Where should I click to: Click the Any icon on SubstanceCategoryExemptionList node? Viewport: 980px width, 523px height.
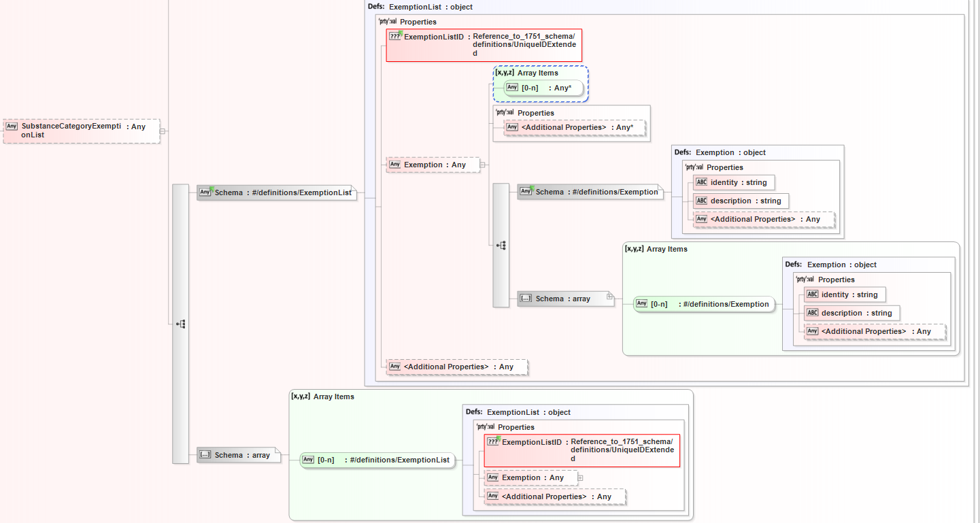(12, 126)
